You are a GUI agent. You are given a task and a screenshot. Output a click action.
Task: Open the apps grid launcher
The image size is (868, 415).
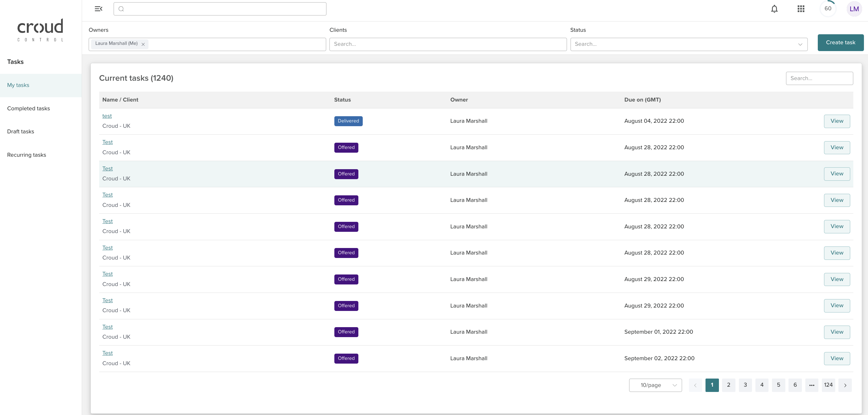(801, 9)
